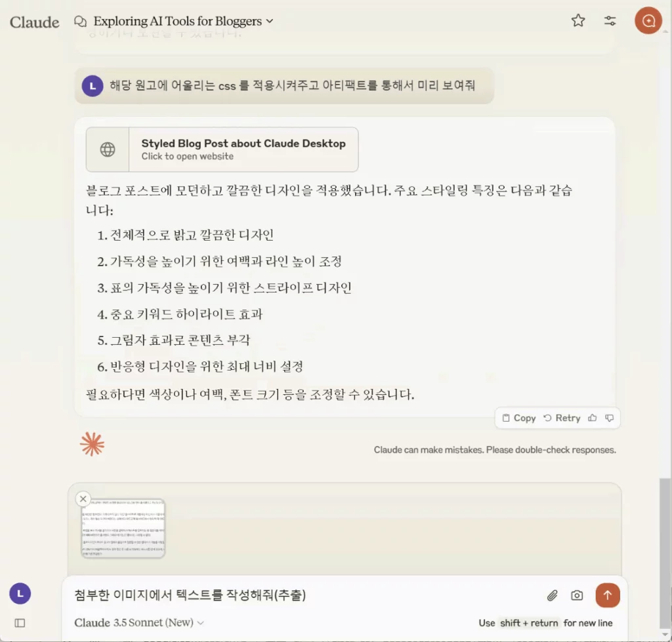
Task: Open user profile avatar at bottom left
Action: 20,593
